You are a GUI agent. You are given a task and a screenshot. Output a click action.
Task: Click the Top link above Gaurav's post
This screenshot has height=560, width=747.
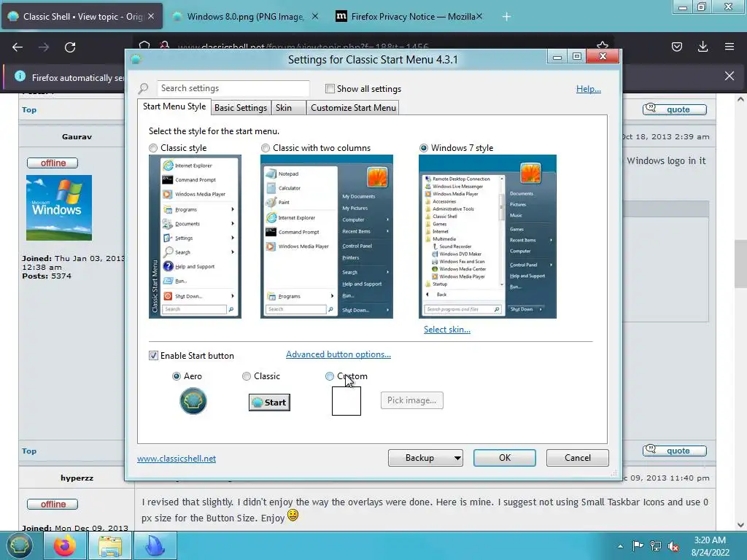pyautogui.click(x=29, y=110)
